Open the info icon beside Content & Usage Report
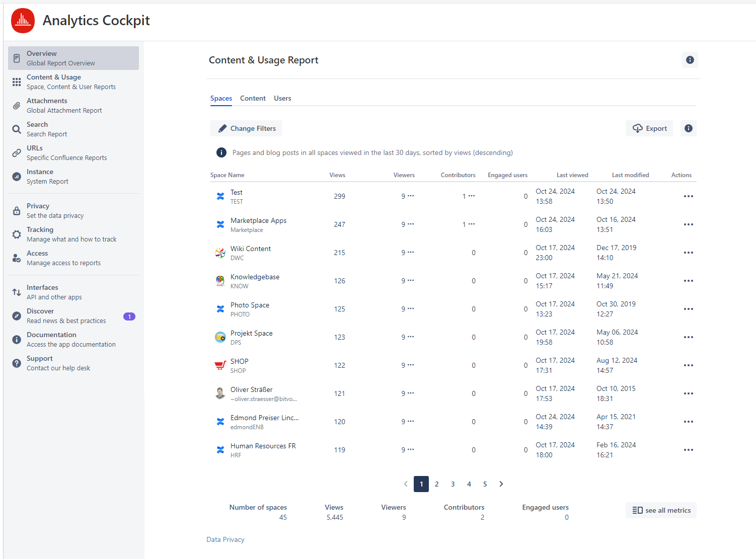 [690, 60]
